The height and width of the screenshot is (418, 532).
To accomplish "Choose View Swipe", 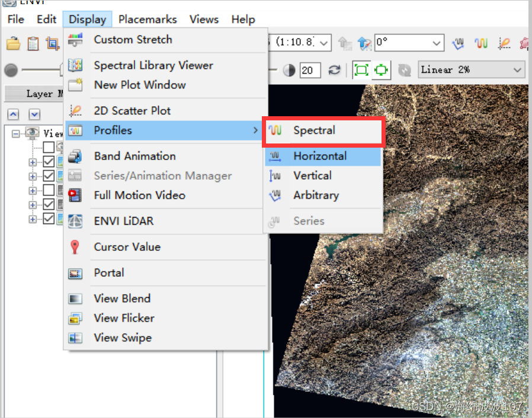I will coord(165,338).
